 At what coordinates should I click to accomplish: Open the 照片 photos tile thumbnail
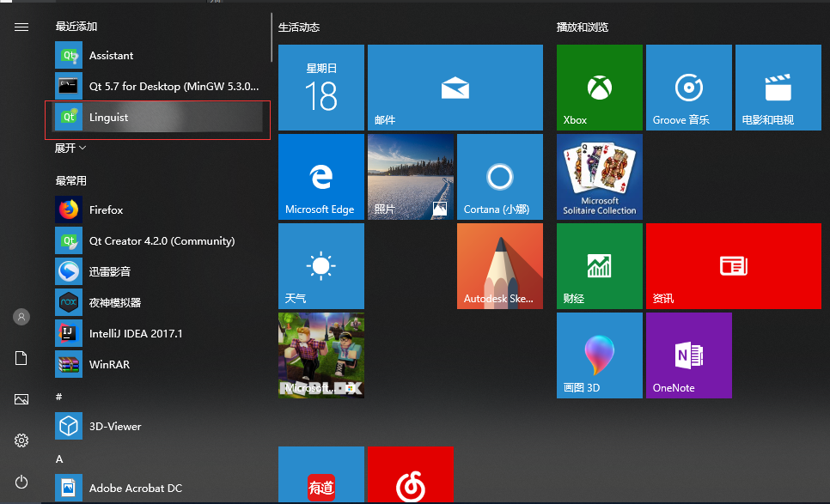pos(410,177)
